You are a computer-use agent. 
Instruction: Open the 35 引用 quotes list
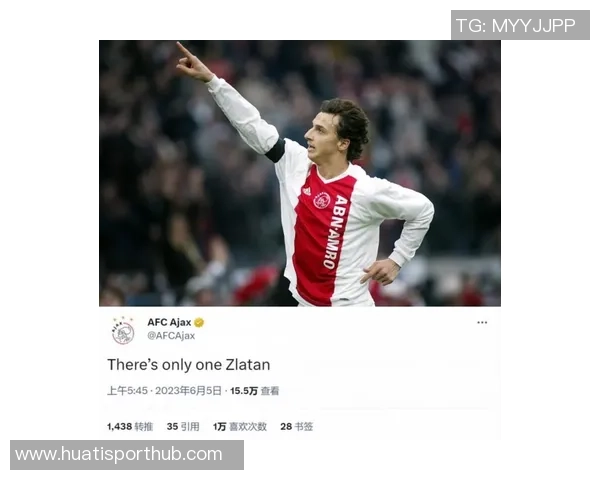pos(183,426)
